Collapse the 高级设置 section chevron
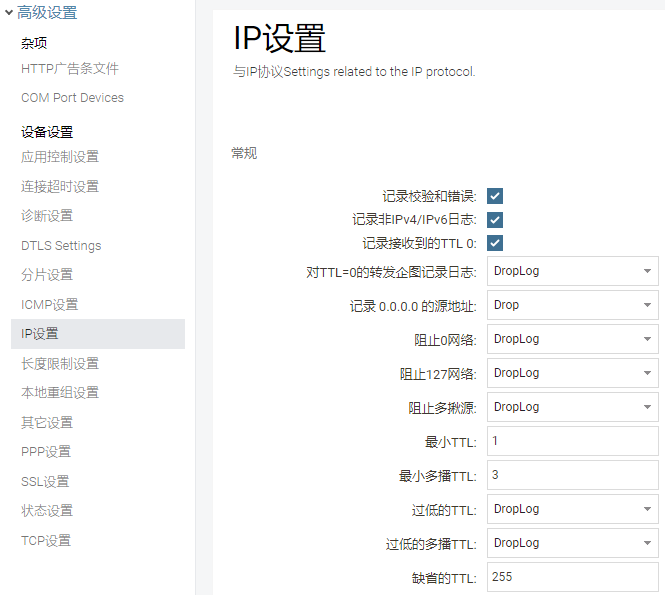The width and height of the screenshot is (665, 595). pos(8,13)
